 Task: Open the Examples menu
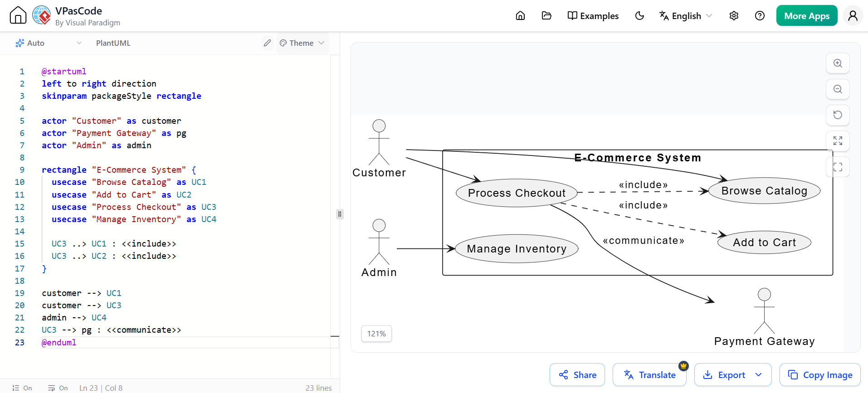tap(593, 16)
